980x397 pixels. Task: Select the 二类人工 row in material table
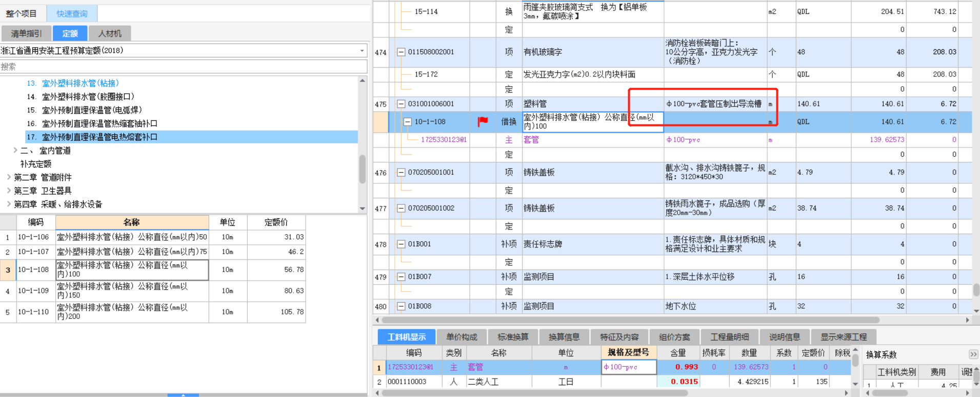(612, 381)
